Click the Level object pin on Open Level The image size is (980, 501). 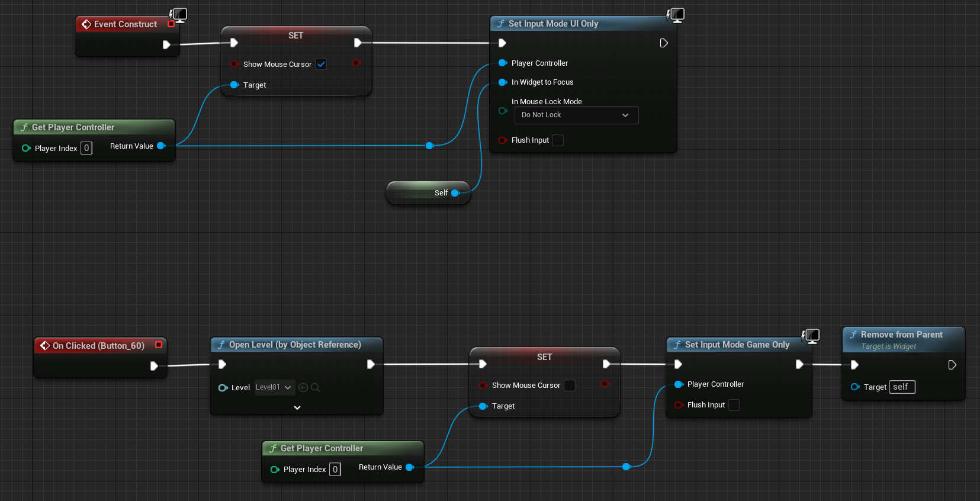point(223,388)
